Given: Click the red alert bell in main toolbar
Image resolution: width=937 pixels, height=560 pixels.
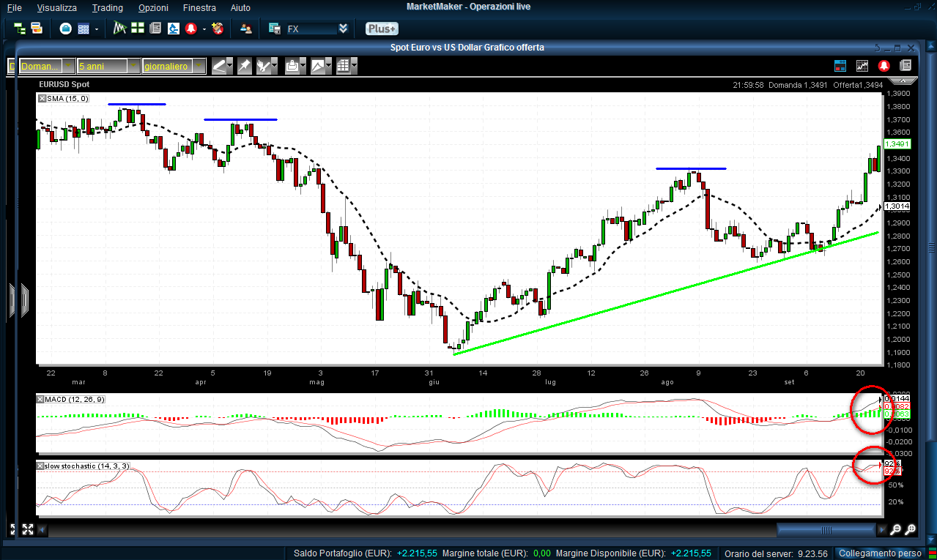Looking at the screenshot, I should coord(190,29).
